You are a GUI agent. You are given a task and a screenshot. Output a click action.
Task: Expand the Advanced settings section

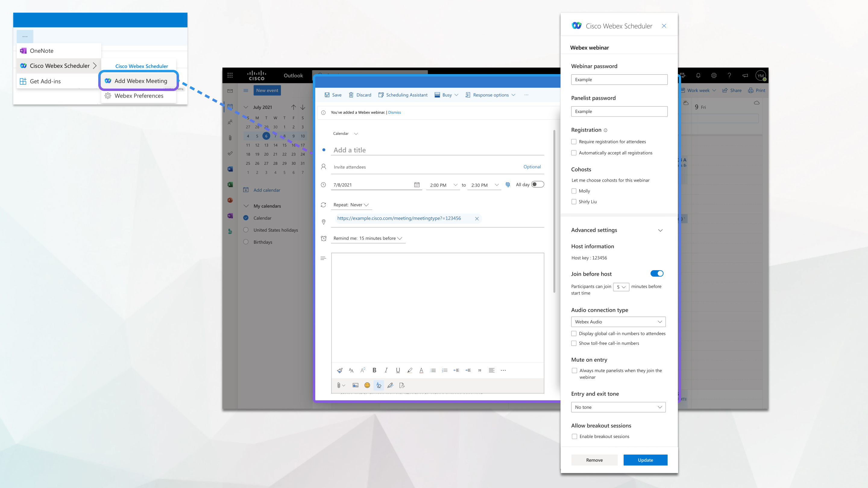(660, 230)
